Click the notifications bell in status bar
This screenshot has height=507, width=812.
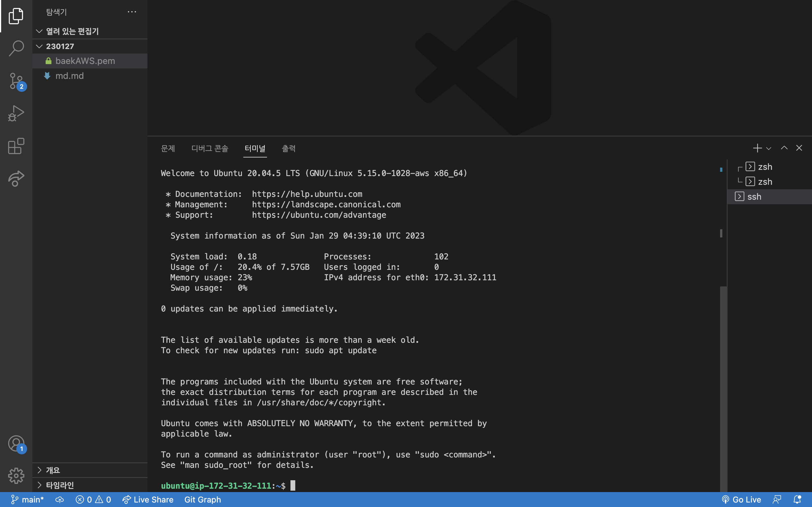pyautogui.click(x=797, y=500)
